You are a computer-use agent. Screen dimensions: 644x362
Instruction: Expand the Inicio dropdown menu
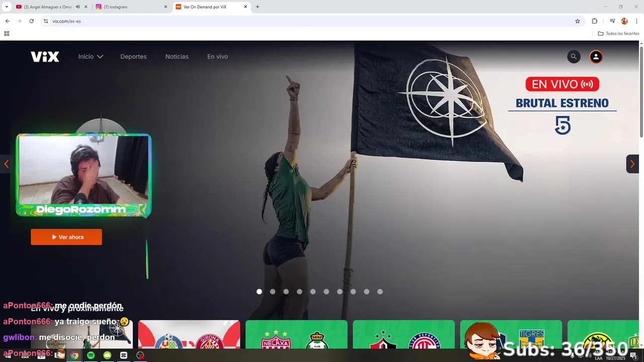(x=91, y=57)
